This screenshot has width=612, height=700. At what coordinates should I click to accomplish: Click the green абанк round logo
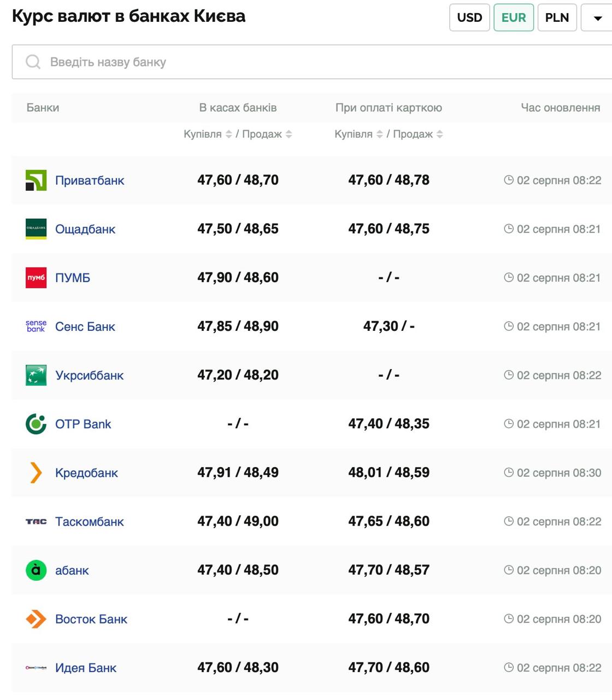point(36,570)
